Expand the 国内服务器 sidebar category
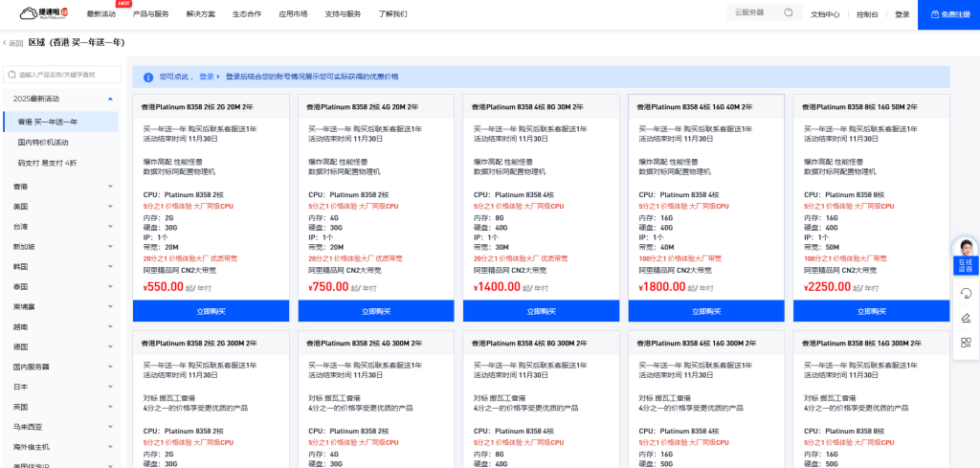The width and height of the screenshot is (980, 468). 60,367
